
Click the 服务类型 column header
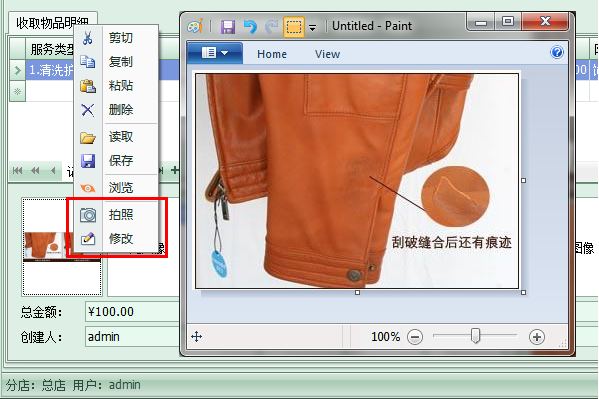(x=51, y=49)
